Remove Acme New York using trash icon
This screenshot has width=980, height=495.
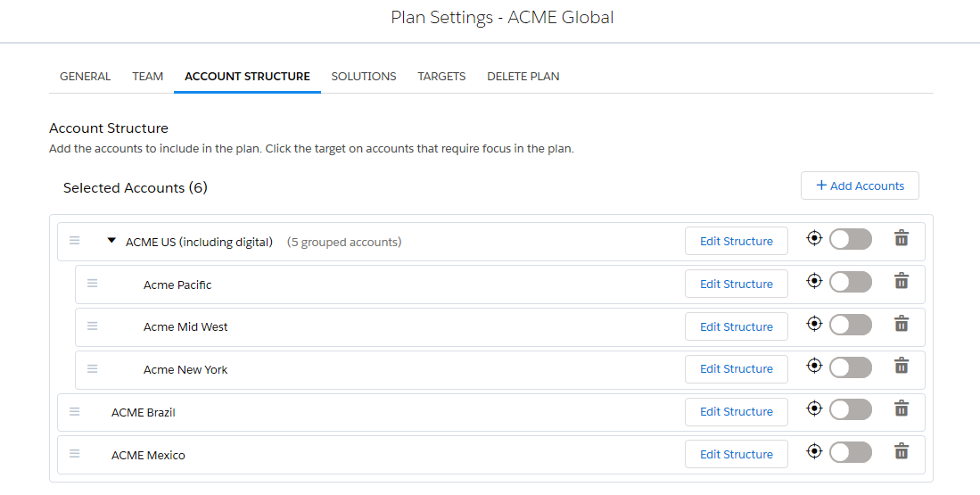tap(902, 366)
